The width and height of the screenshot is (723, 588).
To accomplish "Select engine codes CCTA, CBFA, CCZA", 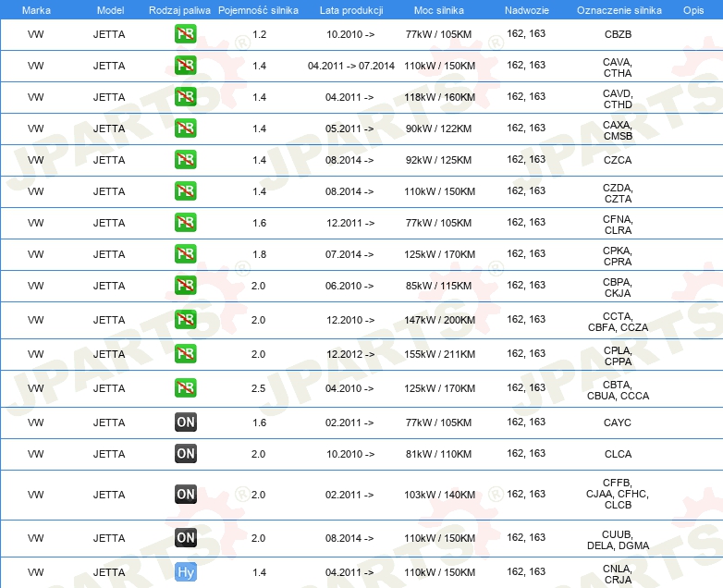I will [618, 322].
